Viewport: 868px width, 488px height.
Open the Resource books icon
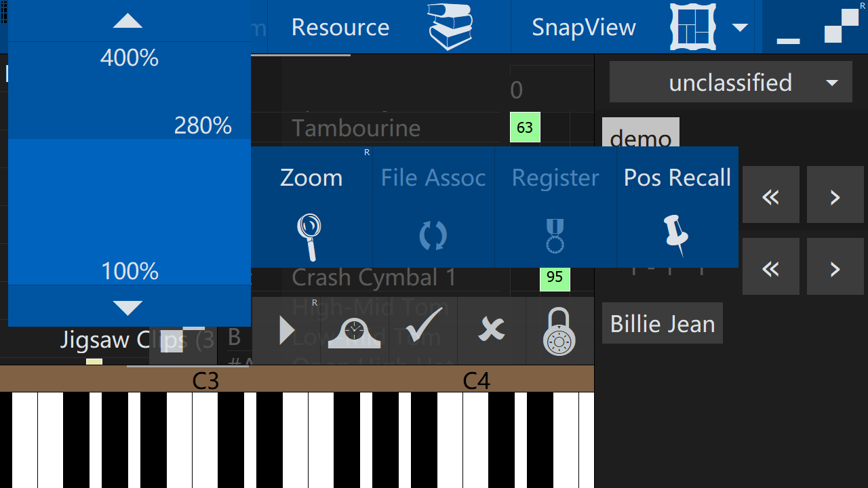point(450,27)
